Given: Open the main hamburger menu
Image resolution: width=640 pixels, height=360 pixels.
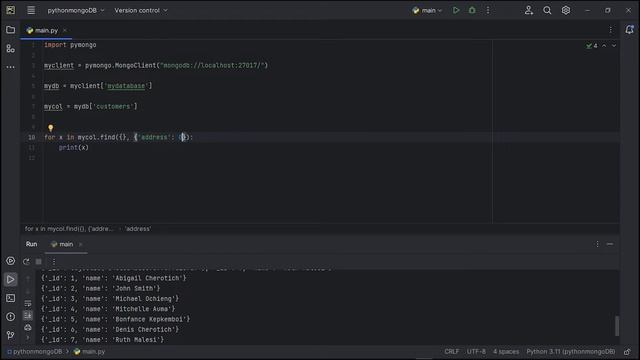Looking at the screenshot, I should [x=31, y=10].
